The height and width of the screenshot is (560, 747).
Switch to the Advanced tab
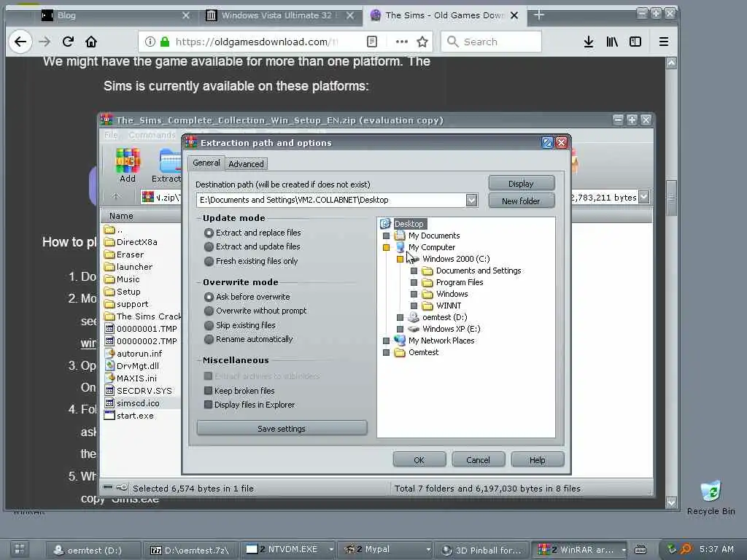pyautogui.click(x=246, y=164)
